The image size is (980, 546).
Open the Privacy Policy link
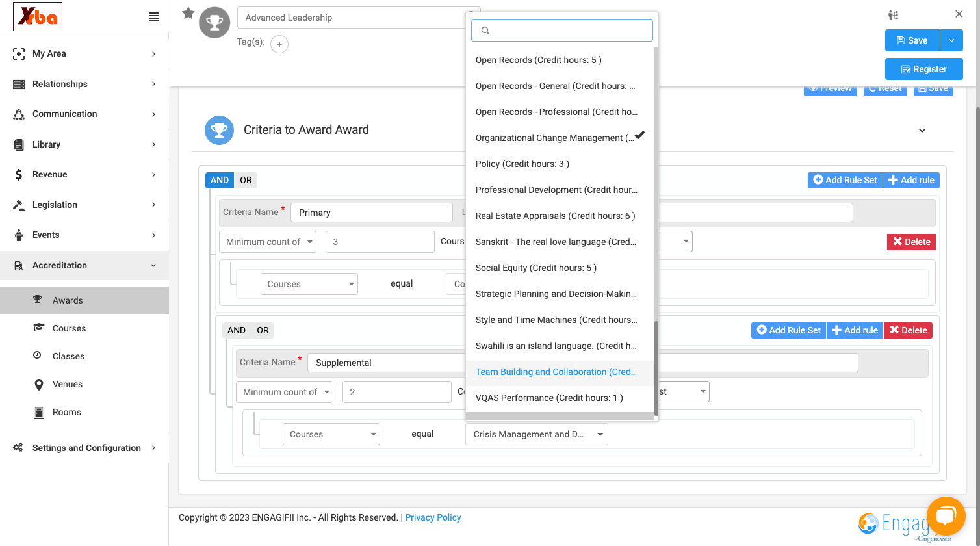click(433, 517)
